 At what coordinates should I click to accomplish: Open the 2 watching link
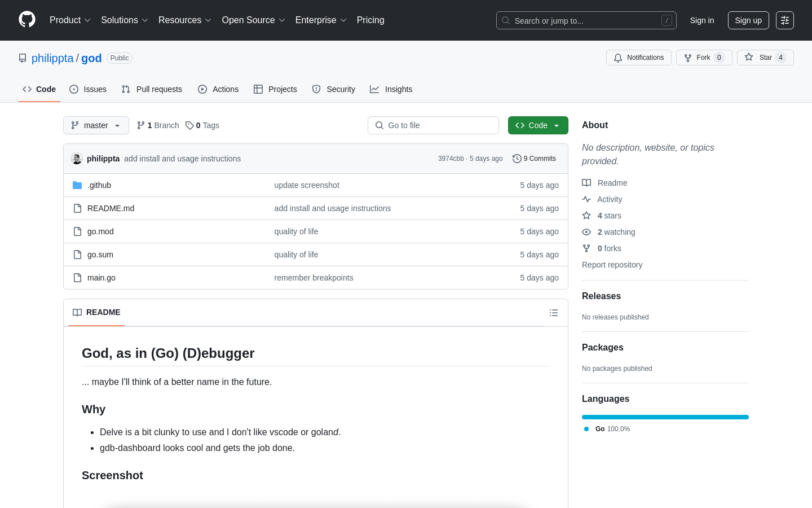(608, 232)
